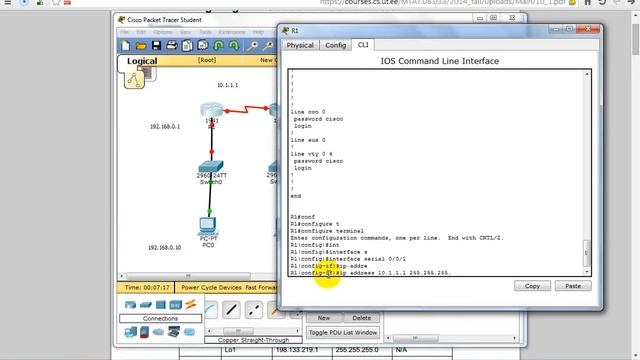
Task: Click the PC-PT PC0 computer
Action: (x=208, y=226)
